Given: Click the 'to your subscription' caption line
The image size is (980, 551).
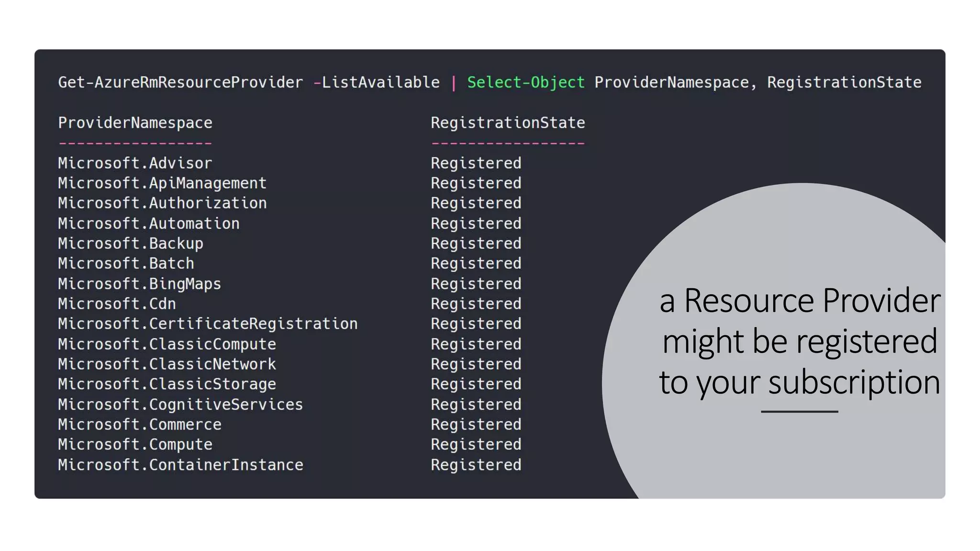Looking at the screenshot, I should (800, 383).
